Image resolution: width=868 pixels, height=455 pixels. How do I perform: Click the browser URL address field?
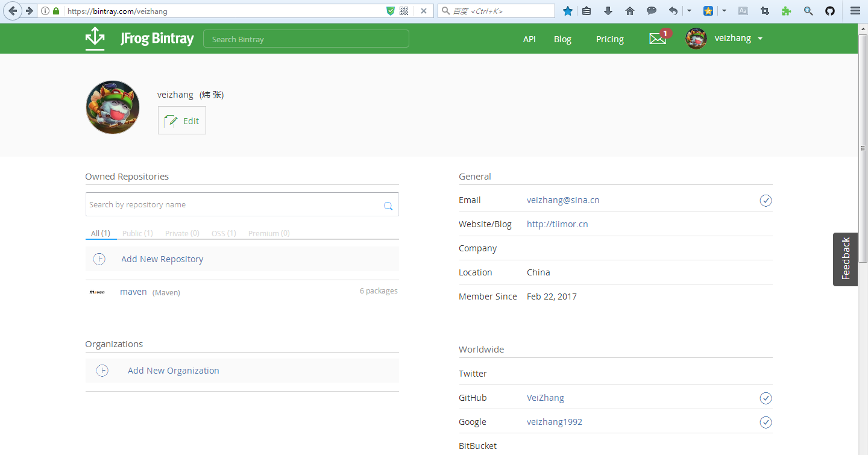pyautogui.click(x=224, y=11)
